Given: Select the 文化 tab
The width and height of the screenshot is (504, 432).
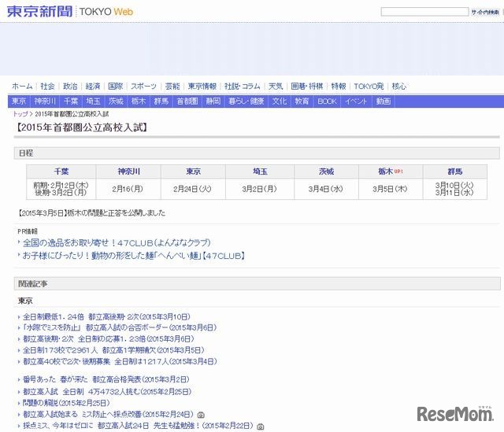Looking at the screenshot, I should point(279,102).
